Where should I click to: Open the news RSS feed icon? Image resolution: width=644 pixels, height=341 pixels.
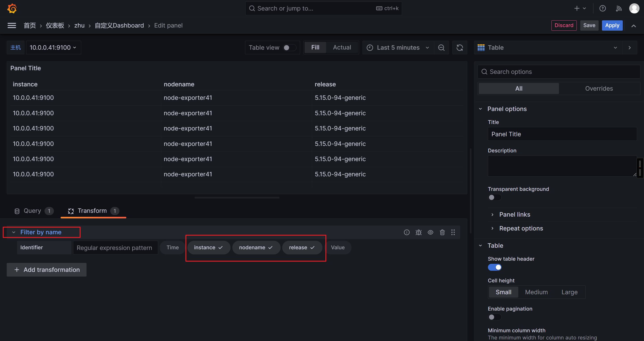click(x=619, y=9)
